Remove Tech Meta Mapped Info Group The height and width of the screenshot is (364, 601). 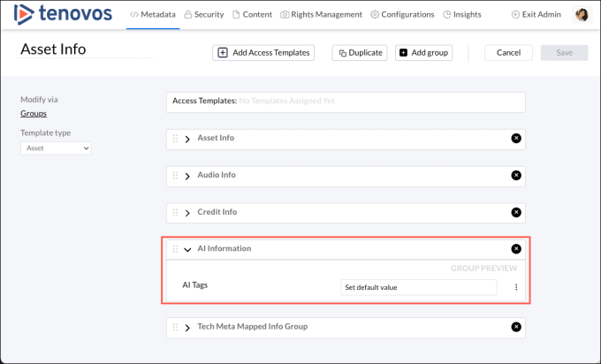pos(516,327)
